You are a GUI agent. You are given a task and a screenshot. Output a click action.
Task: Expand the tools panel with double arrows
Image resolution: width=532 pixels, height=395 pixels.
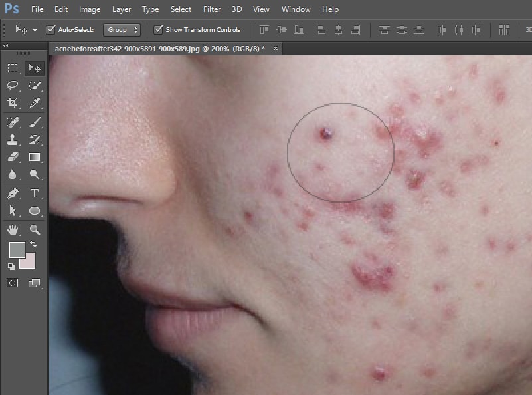coord(6,46)
